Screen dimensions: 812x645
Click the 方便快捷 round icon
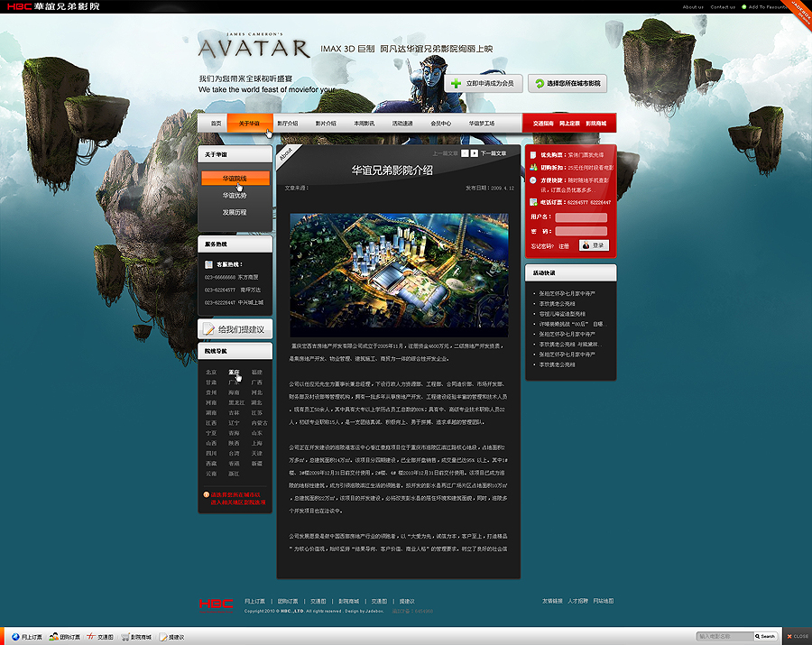pyautogui.click(x=533, y=180)
